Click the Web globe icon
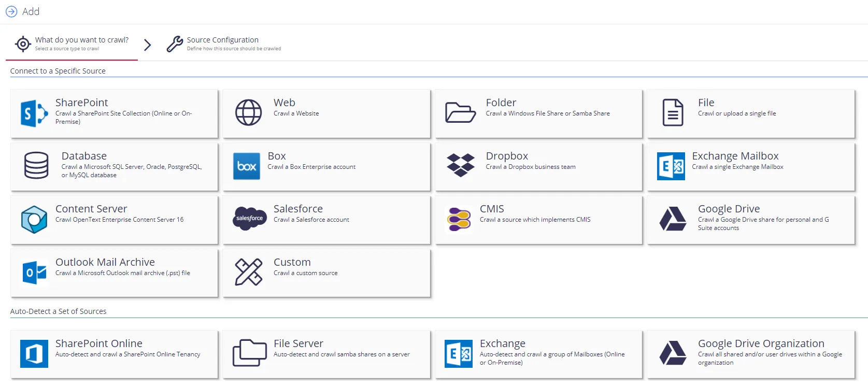This screenshot has height=388, width=868. (x=249, y=112)
